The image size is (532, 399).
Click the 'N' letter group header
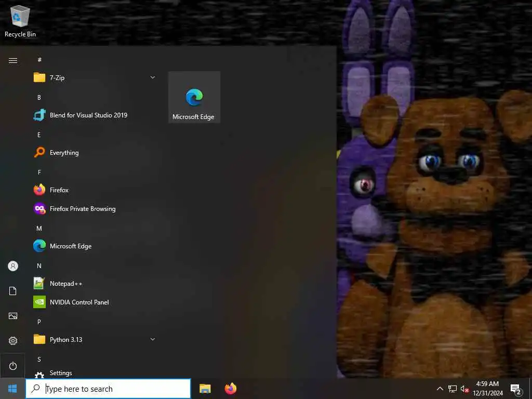pyautogui.click(x=39, y=265)
